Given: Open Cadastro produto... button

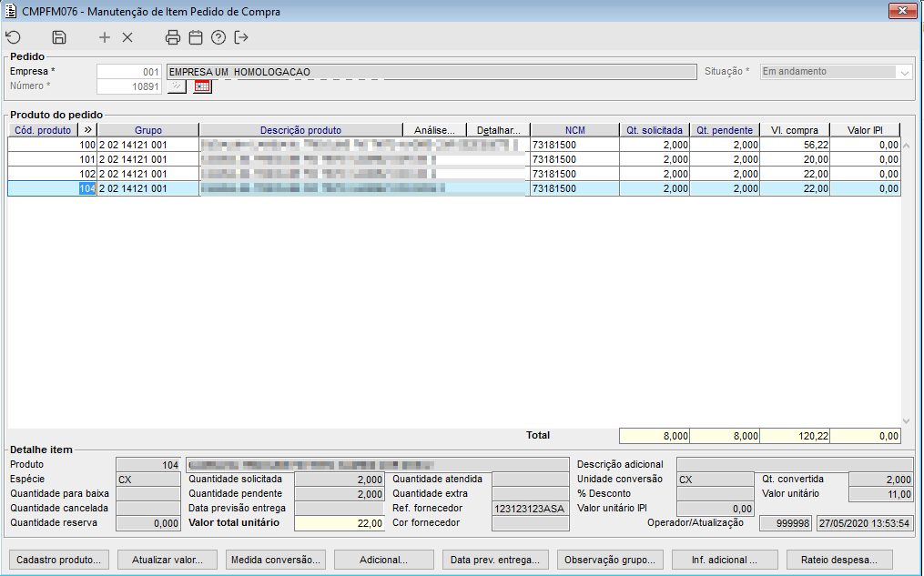Looking at the screenshot, I should coord(59,560).
